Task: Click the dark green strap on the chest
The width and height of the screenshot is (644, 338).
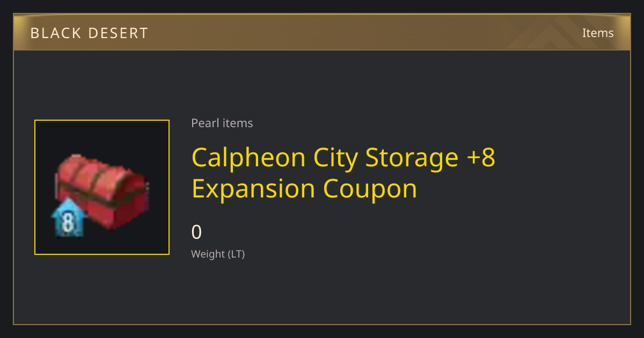Action: 102,194
